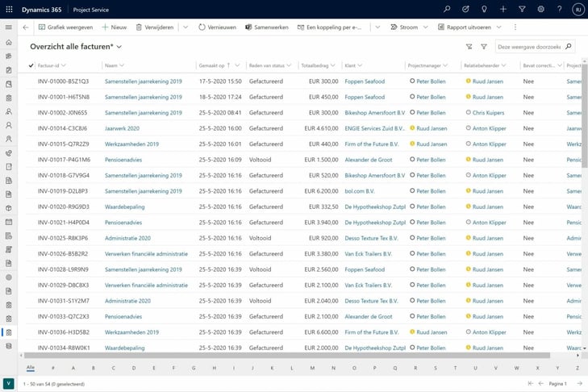Expand dropdown arrow next to Verwijderen
This screenshot has width=588, height=392.
(186, 27)
